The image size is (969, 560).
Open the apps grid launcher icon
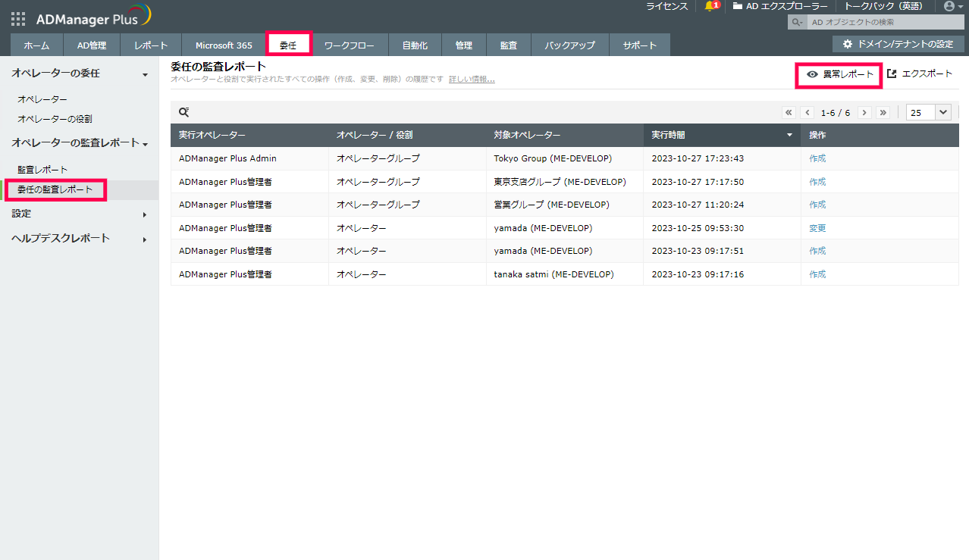click(x=18, y=19)
